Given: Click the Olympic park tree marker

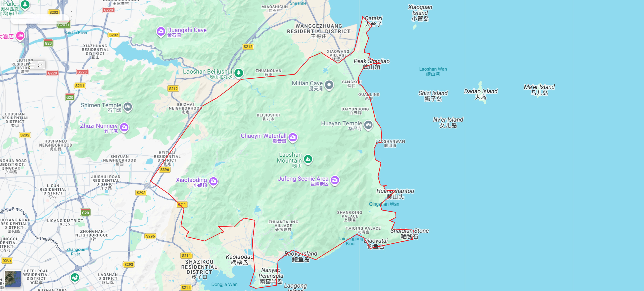Looking at the screenshot, I should tap(25, 5).
